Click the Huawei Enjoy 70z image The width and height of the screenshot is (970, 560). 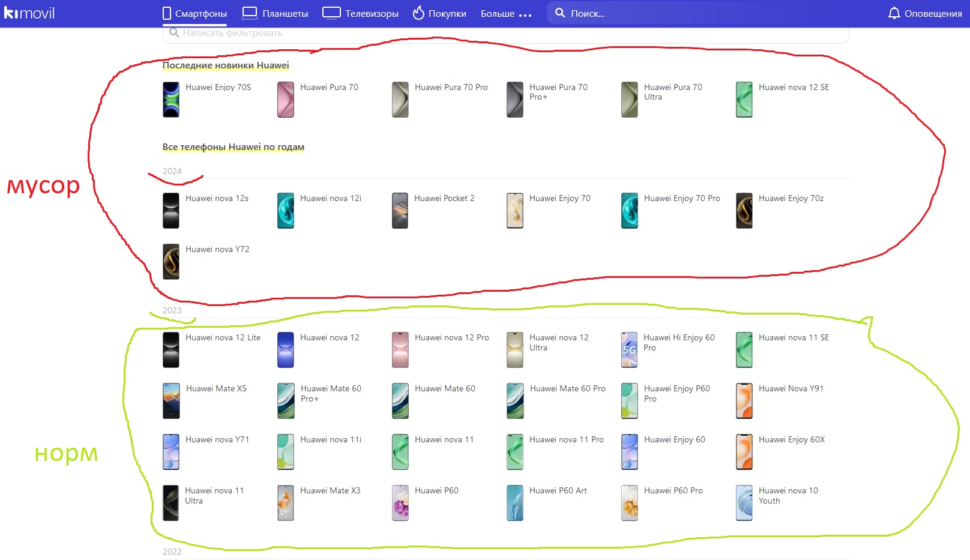coord(744,211)
